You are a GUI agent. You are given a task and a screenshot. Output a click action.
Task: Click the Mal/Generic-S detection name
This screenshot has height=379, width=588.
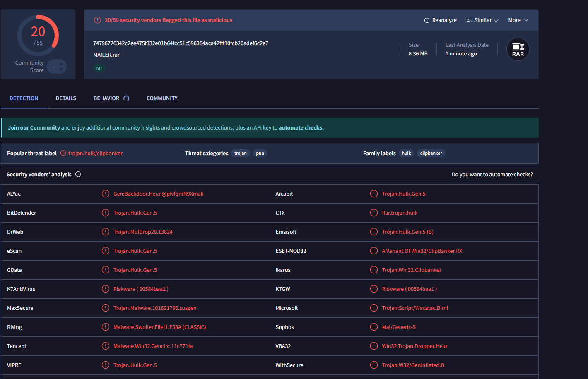click(x=399, y=327)
